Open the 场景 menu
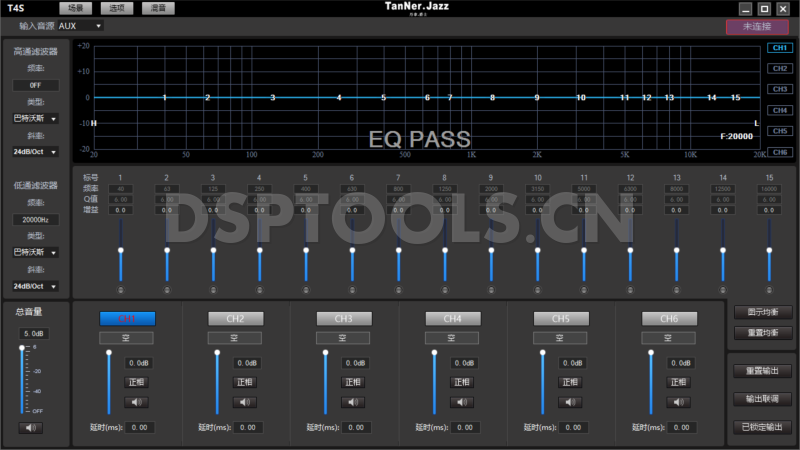The width and height of the screenshot is (800, 450). pyautogui.click(x=75, y=8)
